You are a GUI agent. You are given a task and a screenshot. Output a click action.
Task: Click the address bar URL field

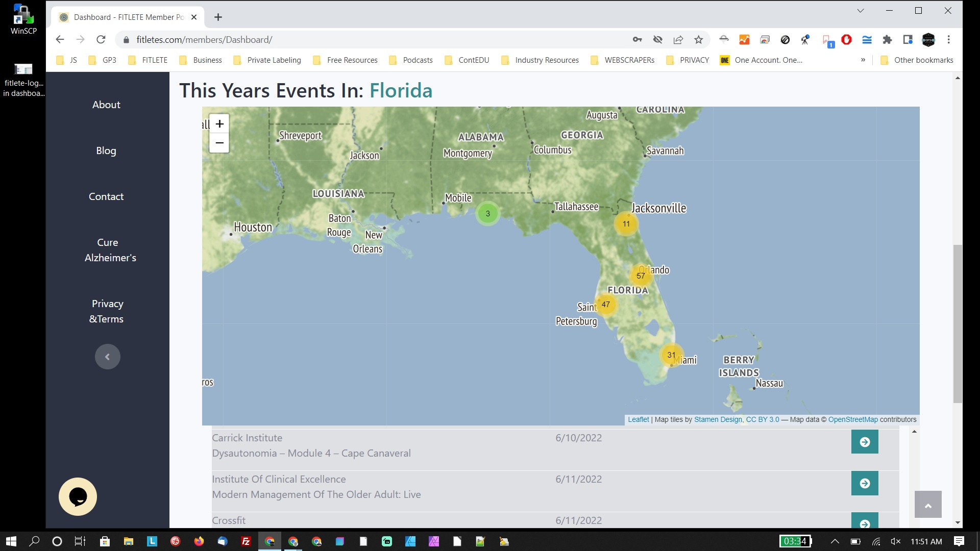pos(373,40)
